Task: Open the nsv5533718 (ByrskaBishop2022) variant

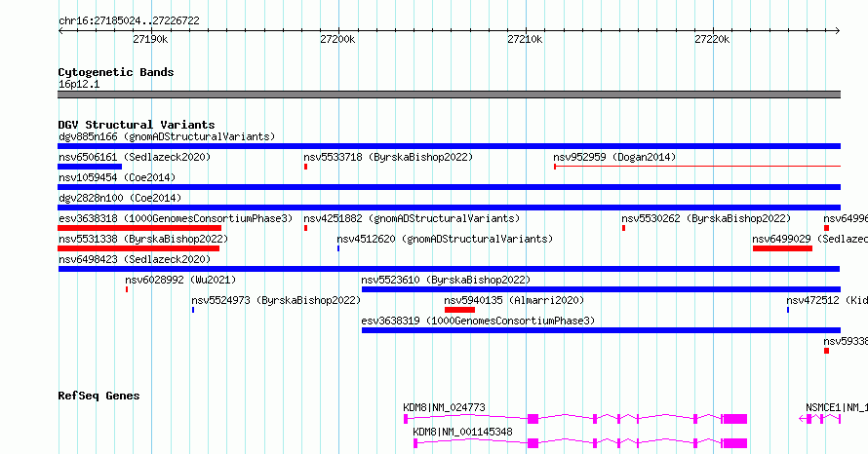Action: coord(388,157)
